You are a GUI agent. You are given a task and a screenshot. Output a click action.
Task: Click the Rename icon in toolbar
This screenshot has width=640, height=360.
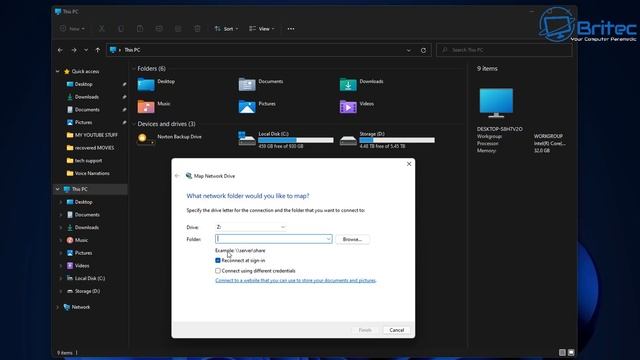159,29
